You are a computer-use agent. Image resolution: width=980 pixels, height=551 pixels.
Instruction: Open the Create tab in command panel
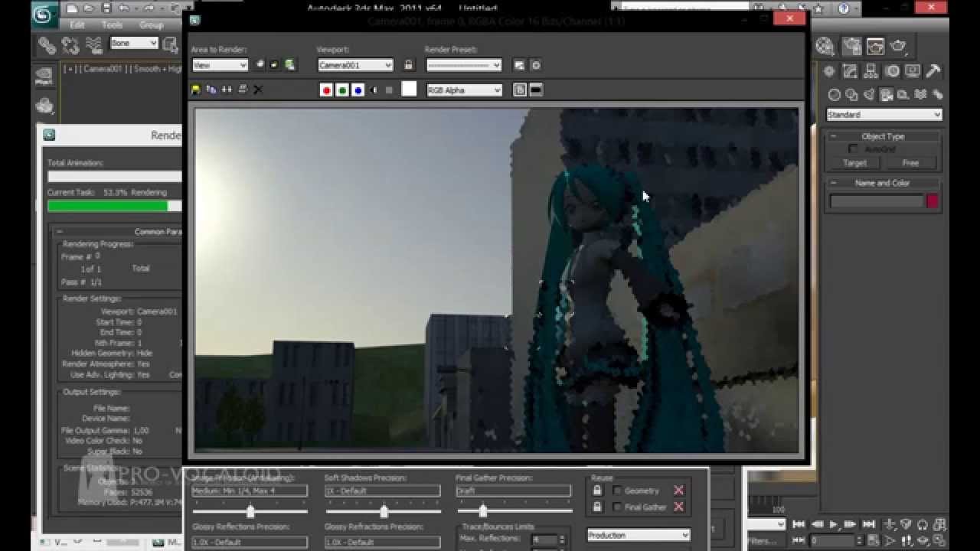click(829, 71)
